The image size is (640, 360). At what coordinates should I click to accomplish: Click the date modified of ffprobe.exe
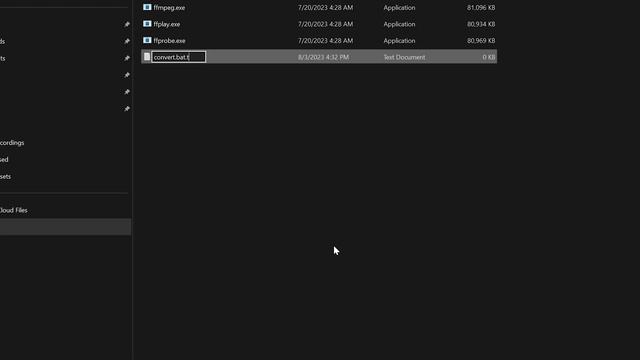(x=325, y=41)
